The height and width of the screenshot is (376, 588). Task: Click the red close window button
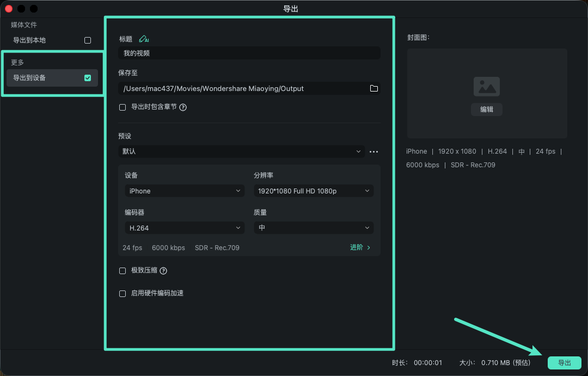pos(9,8)
